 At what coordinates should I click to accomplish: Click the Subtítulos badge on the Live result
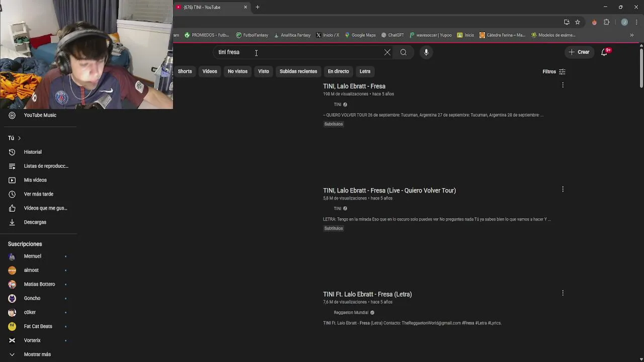point(334,228)
